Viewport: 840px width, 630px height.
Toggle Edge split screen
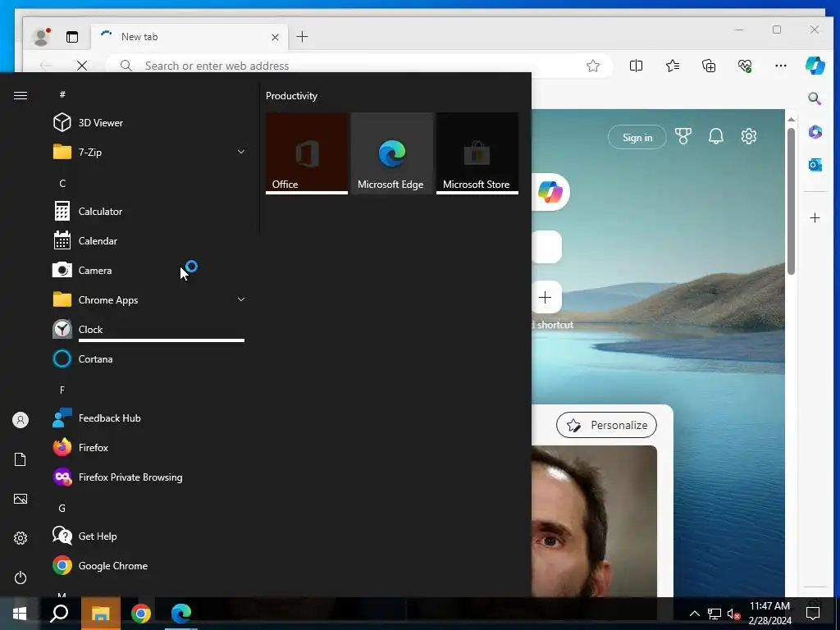click(636, 66)
